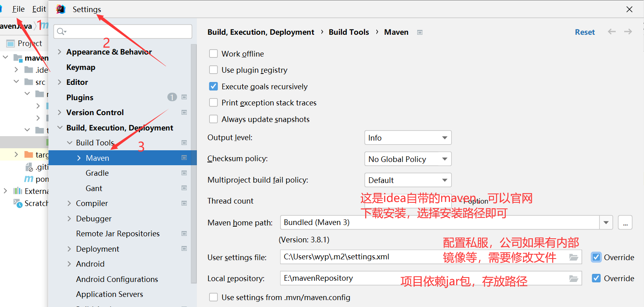The width and height of the screenshot is (644, 307).
Task: Expand Appearance & Behavior section
Action: [x=59, y=52]
